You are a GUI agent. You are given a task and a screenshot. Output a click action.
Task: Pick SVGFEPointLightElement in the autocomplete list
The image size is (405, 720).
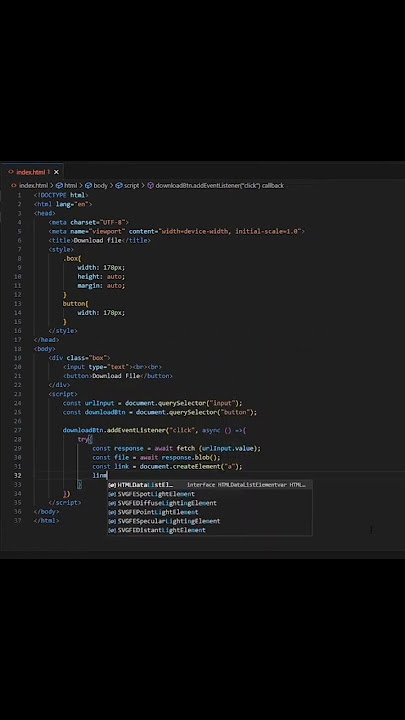(210, 512)
